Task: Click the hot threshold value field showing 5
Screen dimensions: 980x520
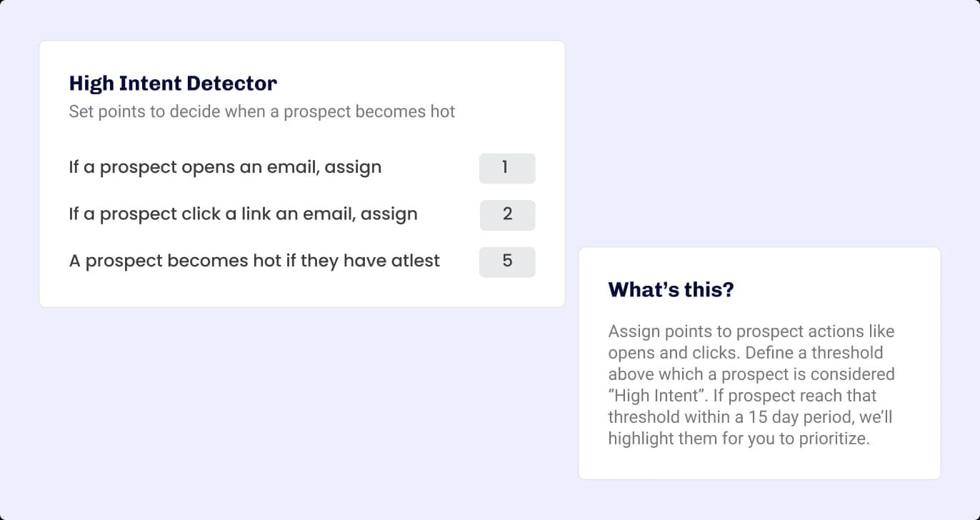Action: coord(507,262)
